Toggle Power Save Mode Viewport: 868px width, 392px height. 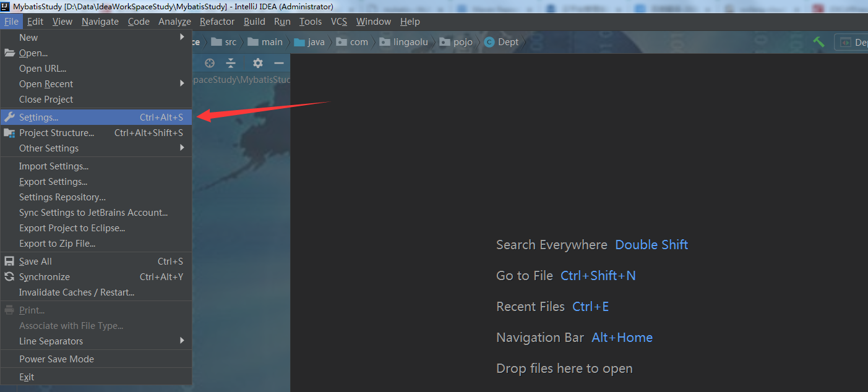tap(96, 359)
